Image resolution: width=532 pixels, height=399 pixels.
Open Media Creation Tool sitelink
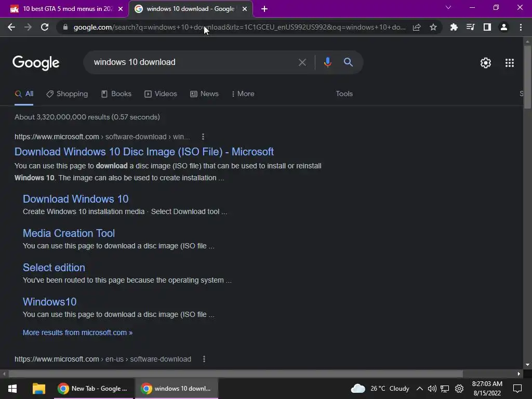click(x=69, y=233)
